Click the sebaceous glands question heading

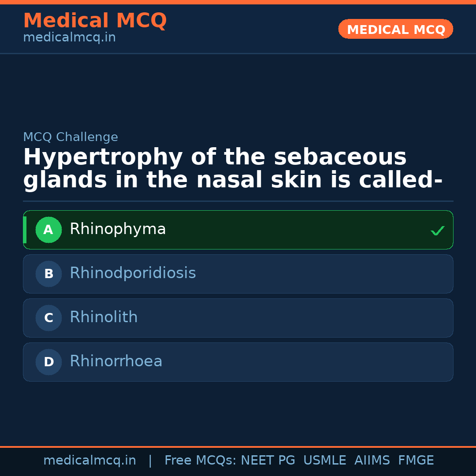tap(232, 169)
